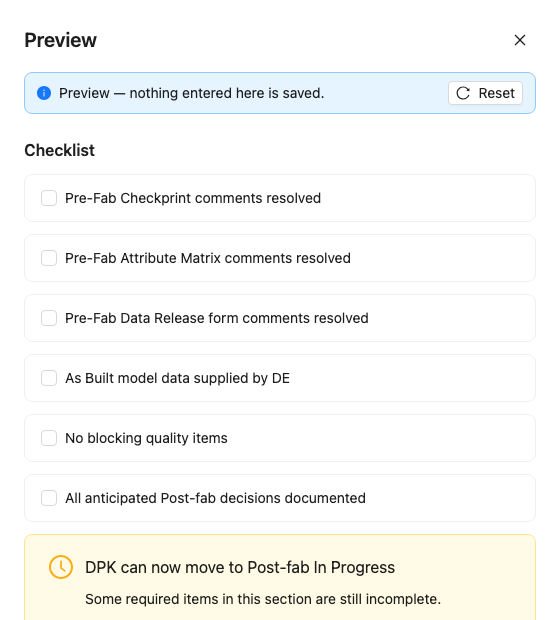Click 'DPK can now move to Post-fab' title
Image resolution: width=560 pixels, height=620 pixels.
(240, 567)
